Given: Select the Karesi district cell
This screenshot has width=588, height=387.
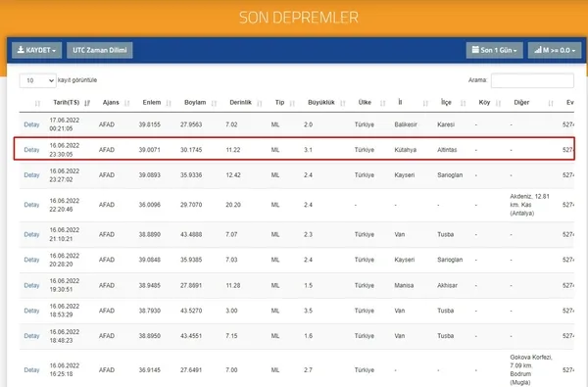Looking at the screenshot, I should [446, 124].
